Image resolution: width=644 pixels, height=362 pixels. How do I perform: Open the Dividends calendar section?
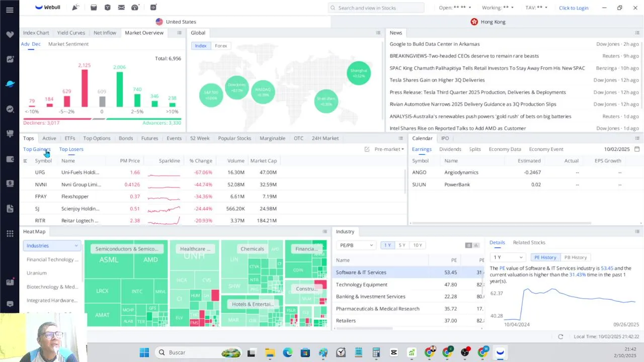(x=450, y=149)
